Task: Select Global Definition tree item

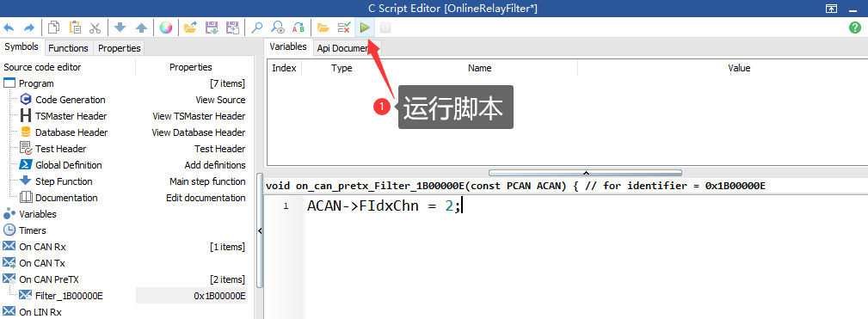Action: point(69,165)
